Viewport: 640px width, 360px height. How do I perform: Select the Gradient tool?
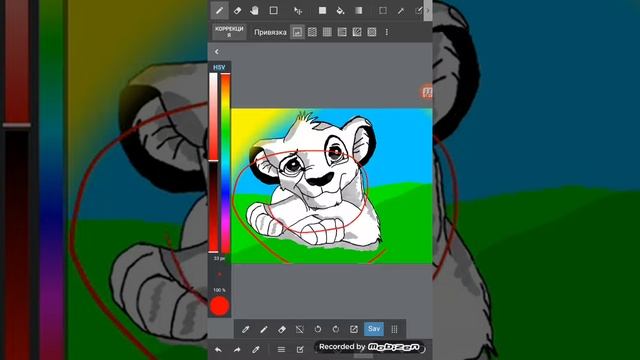coord(358,11)
